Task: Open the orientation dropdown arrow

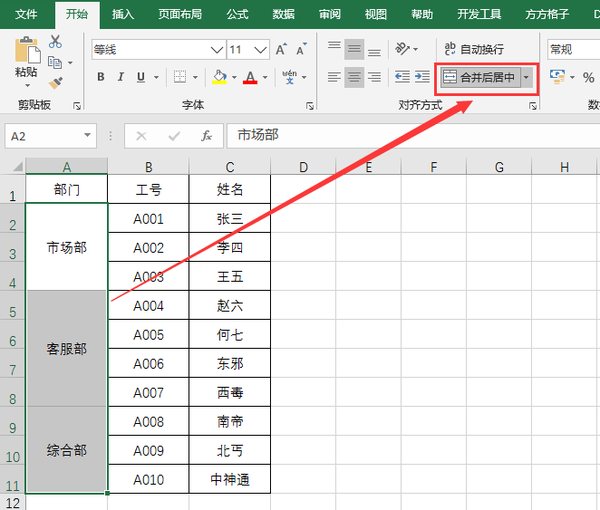Action: 416,49
